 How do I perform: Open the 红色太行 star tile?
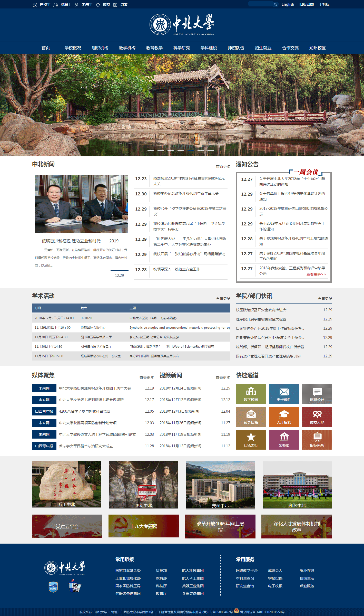click(251, 440)
